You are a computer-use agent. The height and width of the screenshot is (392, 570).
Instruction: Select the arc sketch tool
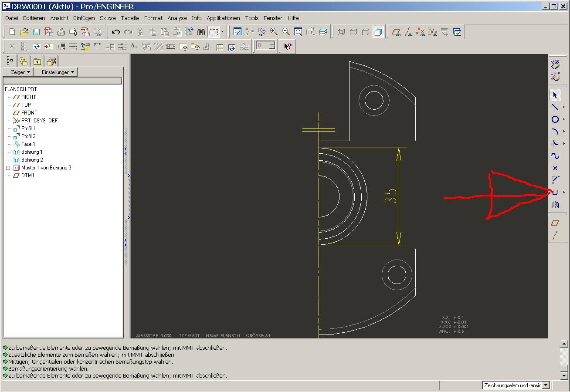coord(555,132)
